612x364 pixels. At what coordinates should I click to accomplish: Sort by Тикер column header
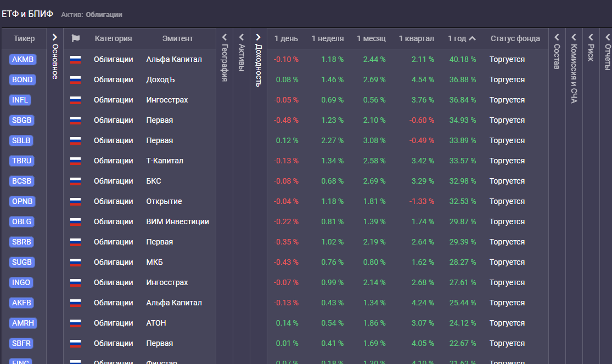tap(24, 38)
